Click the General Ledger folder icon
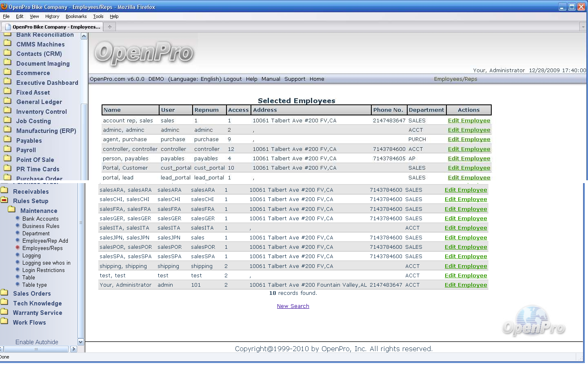Screen dimensions: 588x365 coord(7,101)
